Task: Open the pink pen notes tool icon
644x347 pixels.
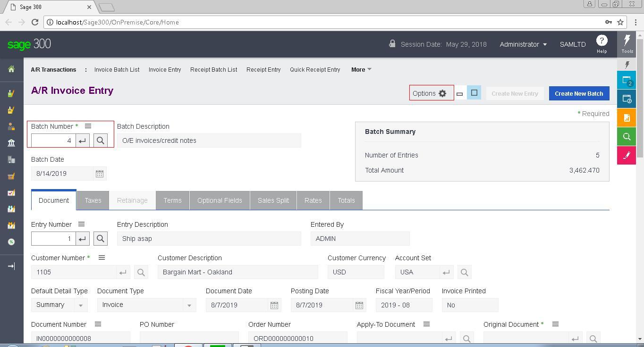Action: click(x=627, y=156)
